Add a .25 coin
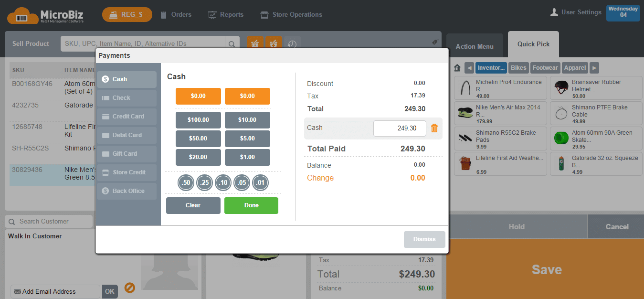Viewport: 644px width, 299px height. point(204,183)
